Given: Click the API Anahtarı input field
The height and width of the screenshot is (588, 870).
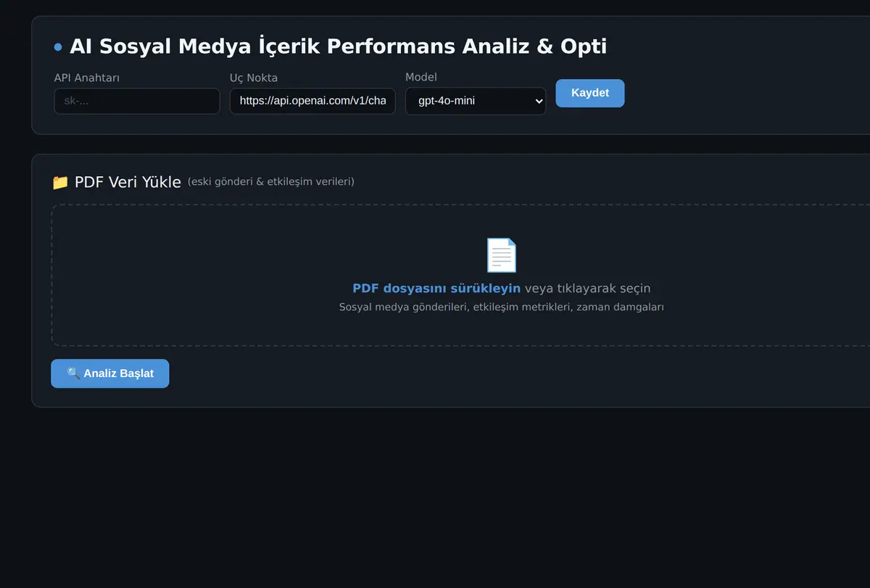Looking at the screenshot, I should coord(137,102).
